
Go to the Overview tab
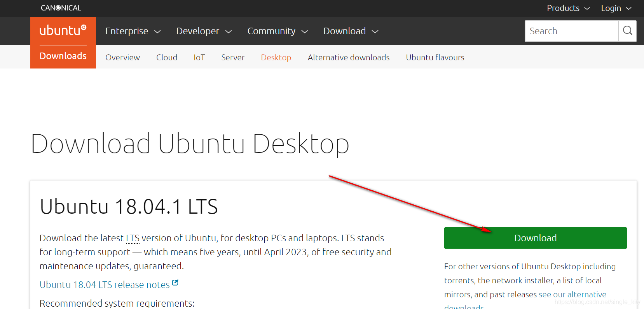(x=122, y=58)
